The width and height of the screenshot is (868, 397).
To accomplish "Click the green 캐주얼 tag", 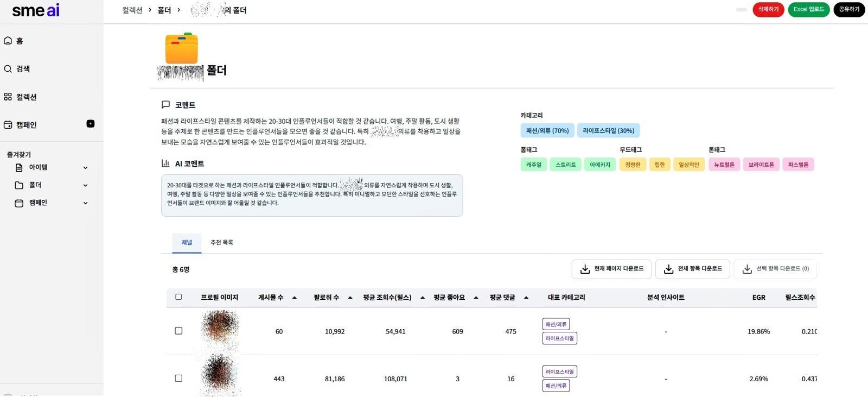I will (534, 165).
